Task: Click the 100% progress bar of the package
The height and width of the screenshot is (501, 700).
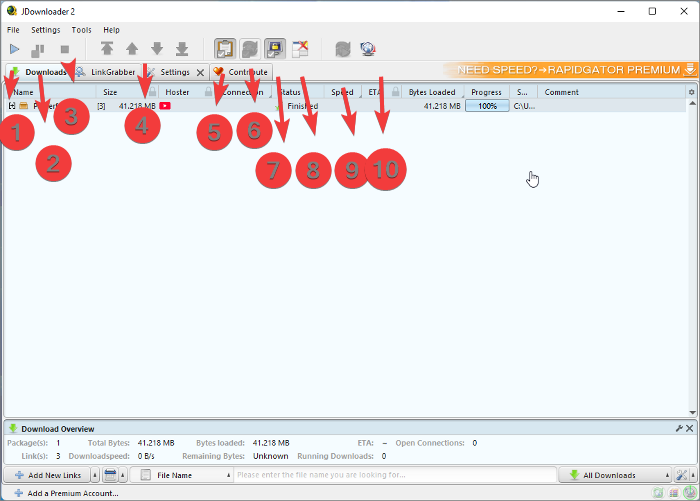Action: (487, 106)
